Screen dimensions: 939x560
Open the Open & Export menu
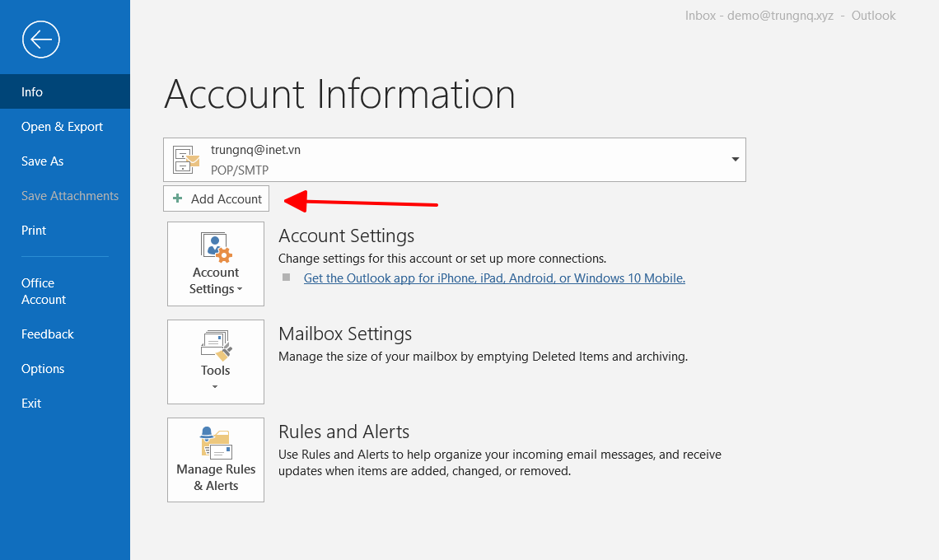65,126
